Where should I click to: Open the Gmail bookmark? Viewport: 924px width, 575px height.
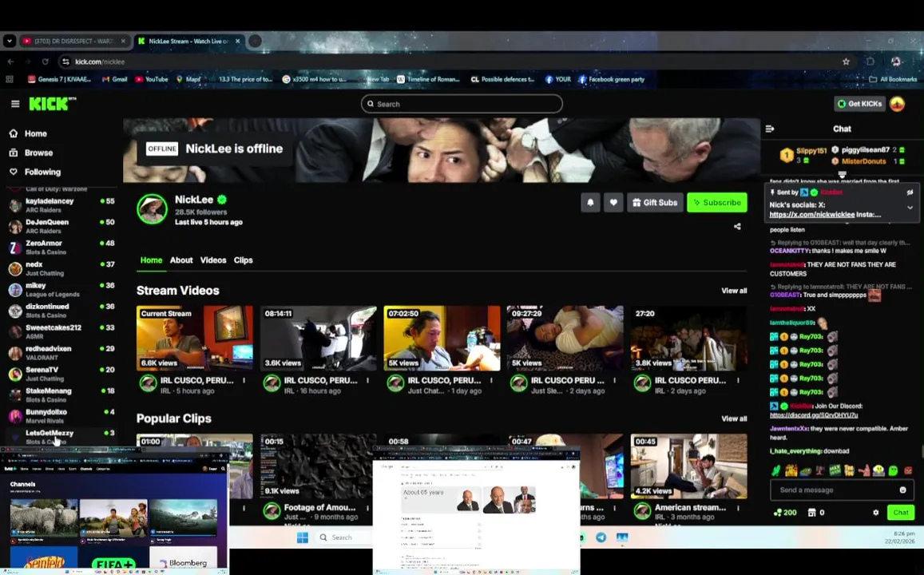point(114,79)
